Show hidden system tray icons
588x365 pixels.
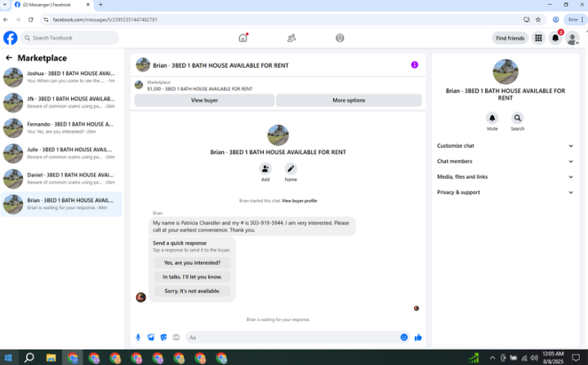pyautogui.click(x=492, y=358)
